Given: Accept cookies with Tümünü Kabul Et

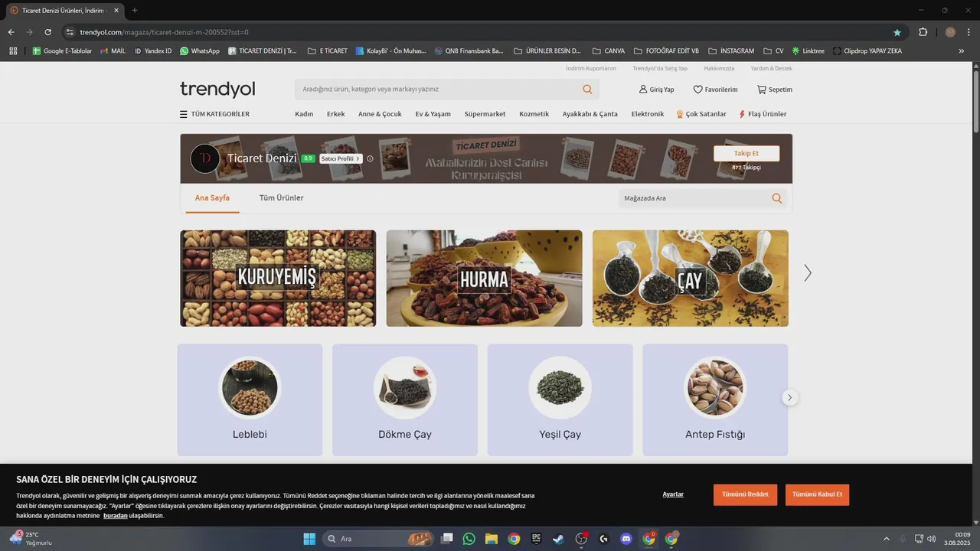Looking at the screenshot, I should coord(817,494).
